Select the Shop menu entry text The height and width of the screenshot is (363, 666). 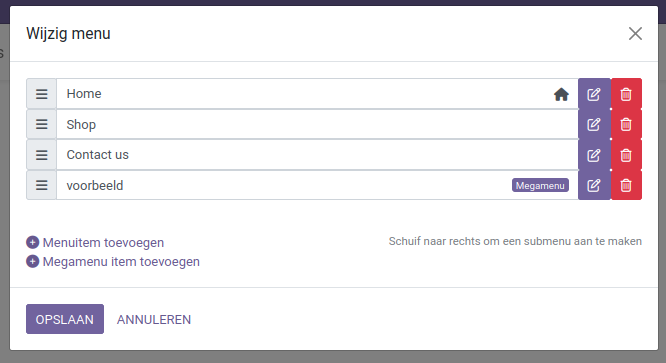pyautogui.click(x=81, y=124)
